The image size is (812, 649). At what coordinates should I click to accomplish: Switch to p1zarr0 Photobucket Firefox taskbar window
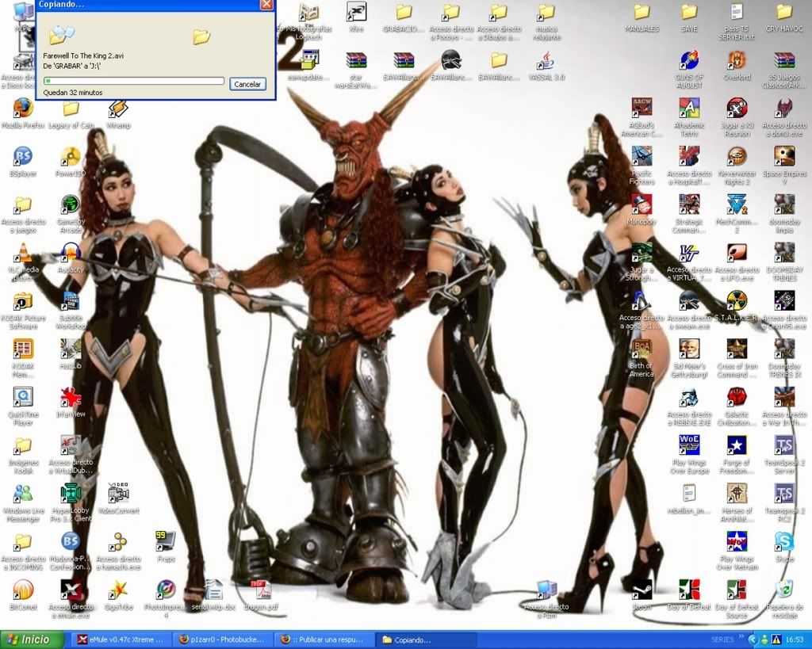point(222,639)
